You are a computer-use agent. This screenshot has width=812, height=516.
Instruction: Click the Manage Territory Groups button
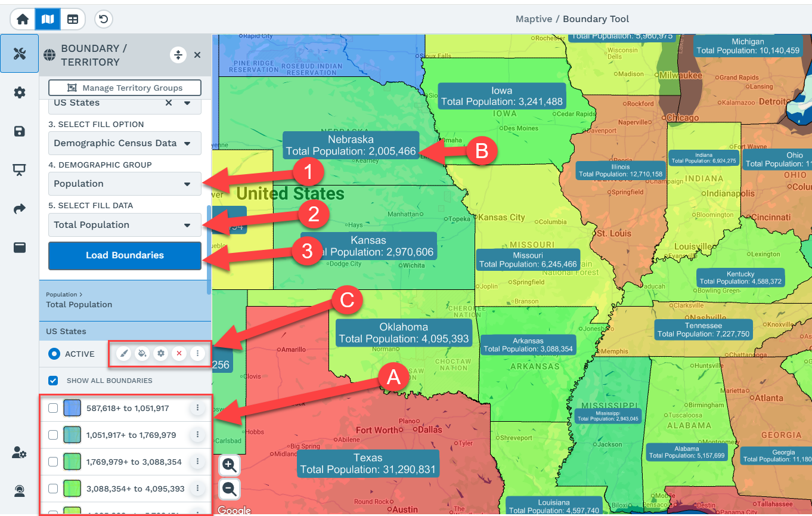click(125, 88)
